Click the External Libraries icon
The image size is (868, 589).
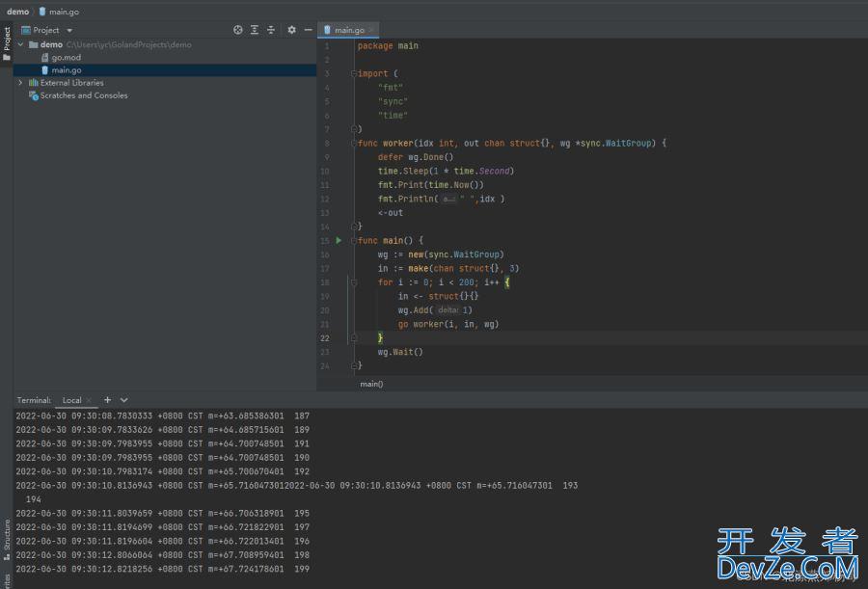tap(33, 83)
